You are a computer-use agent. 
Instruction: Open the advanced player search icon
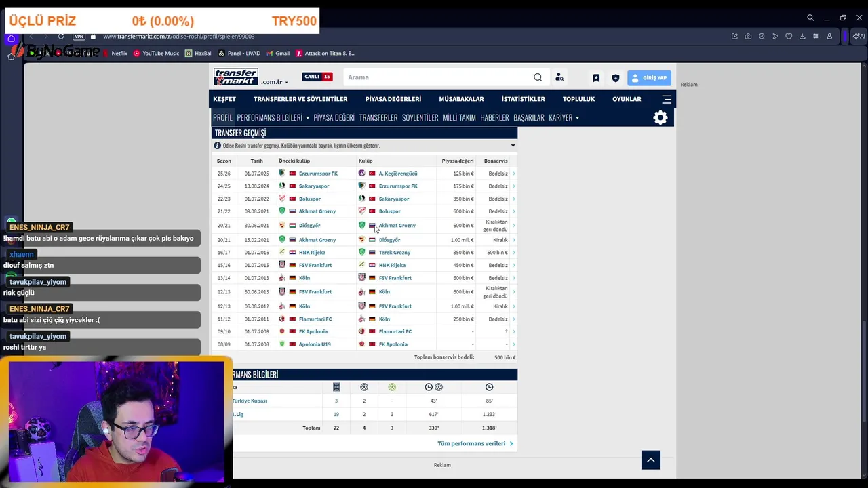(x=559, y=77)
